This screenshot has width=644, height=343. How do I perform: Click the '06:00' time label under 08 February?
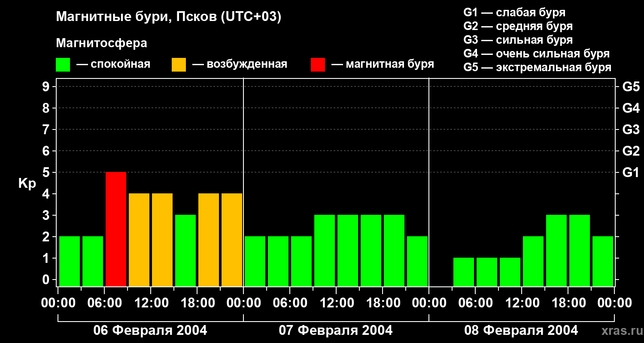[x=475, y=303]
